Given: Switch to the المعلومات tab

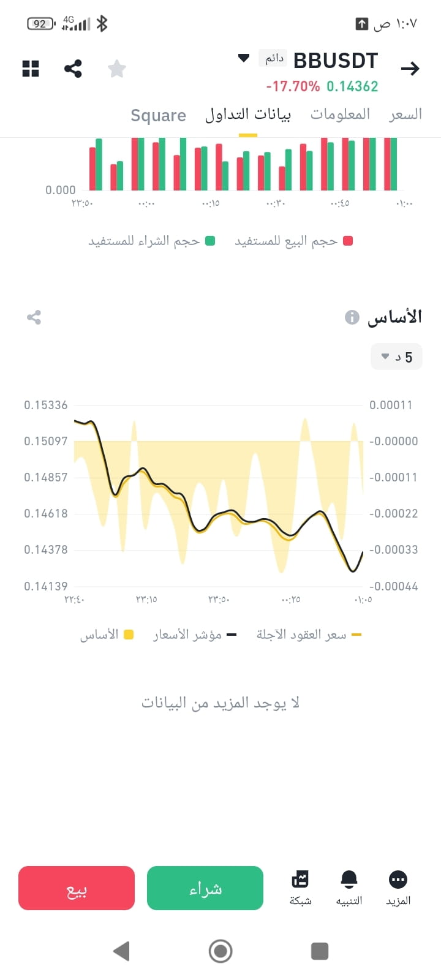Looking at the screenshot, I should (340, 114).
